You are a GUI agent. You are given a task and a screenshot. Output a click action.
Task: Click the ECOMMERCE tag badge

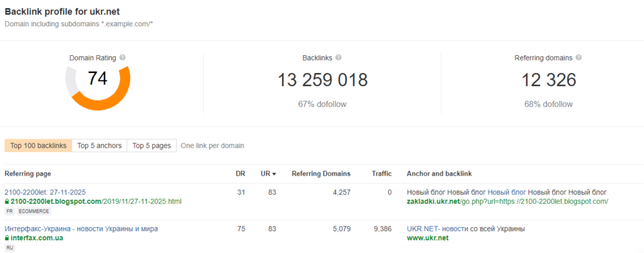click(x=30, y=211)
